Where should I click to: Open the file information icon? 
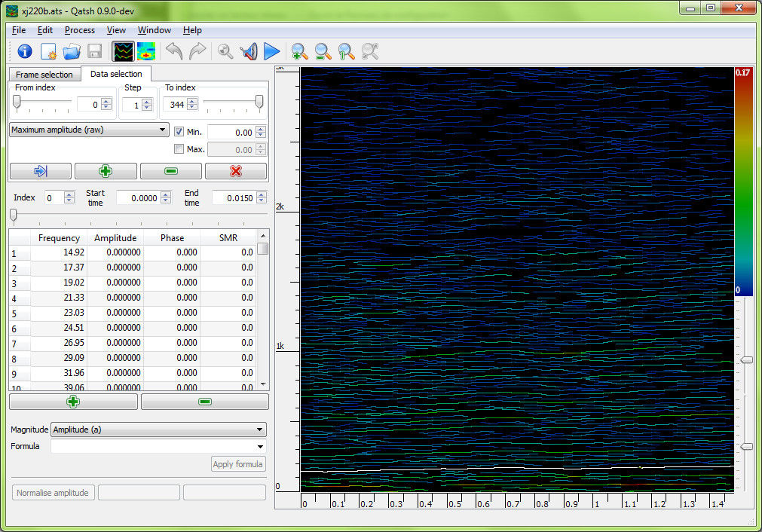[x=25, y=51]
